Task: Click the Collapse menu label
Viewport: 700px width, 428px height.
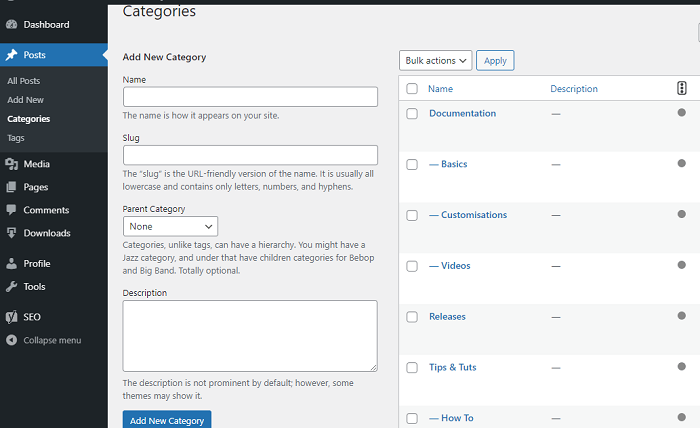Action: pos(52,340)
